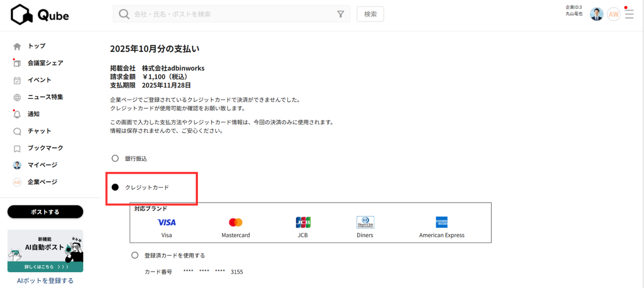
Task: Click the AIボットを登録する link
Action: click(45, 281)
